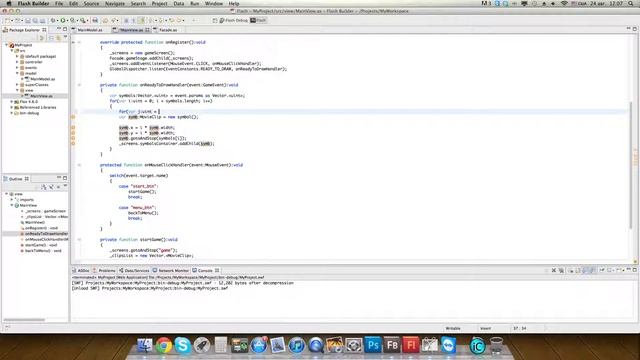
Task: Click the Debug toolbar icon
Action: click(53, 20)
